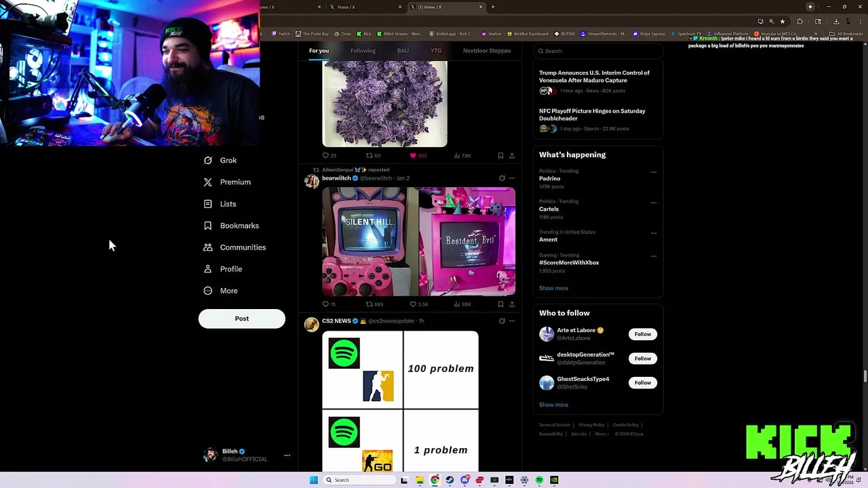Open Grok from the sidebar
The image size is (868, 488).
(x=220, y=161)
